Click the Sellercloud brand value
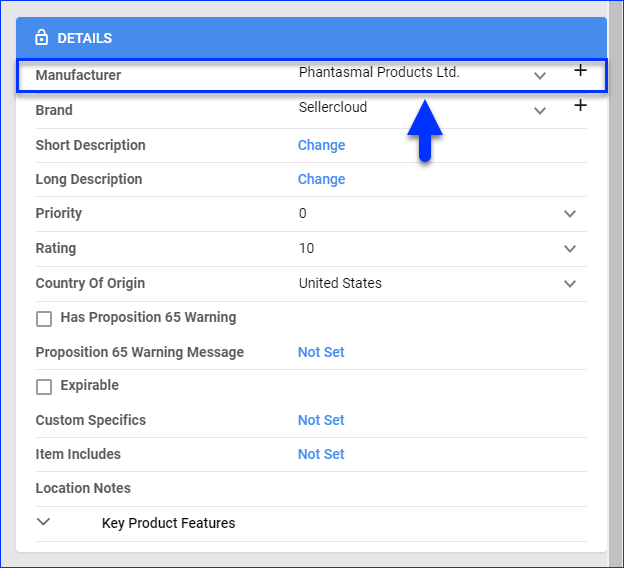This screenshot has height=568, width=624. click(333, 107)
